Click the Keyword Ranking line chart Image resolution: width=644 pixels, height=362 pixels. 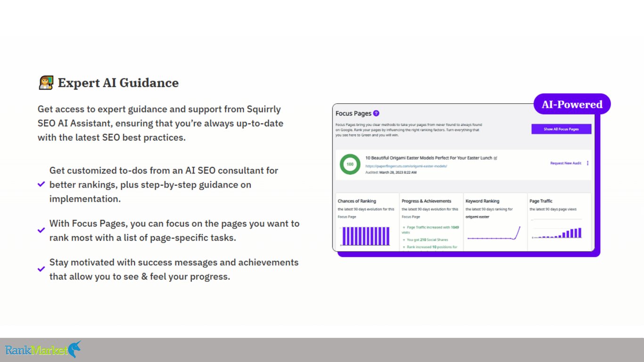coord(494,233)
